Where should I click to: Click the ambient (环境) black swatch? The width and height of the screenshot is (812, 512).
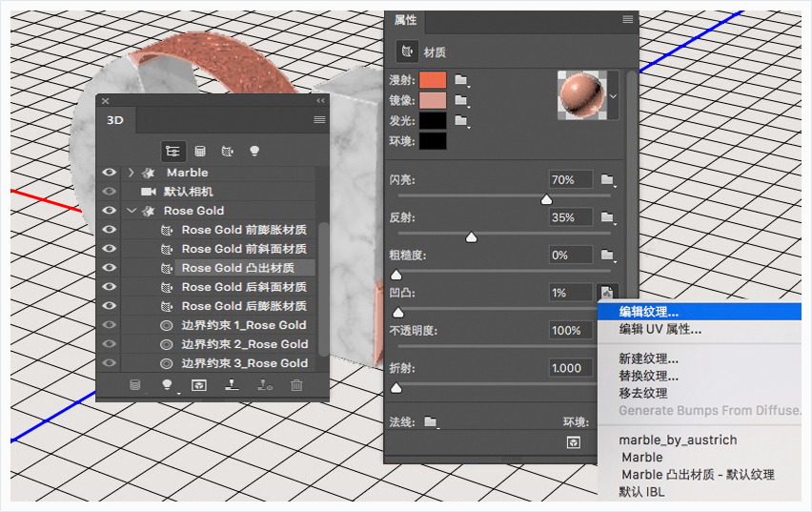[433, 141]
